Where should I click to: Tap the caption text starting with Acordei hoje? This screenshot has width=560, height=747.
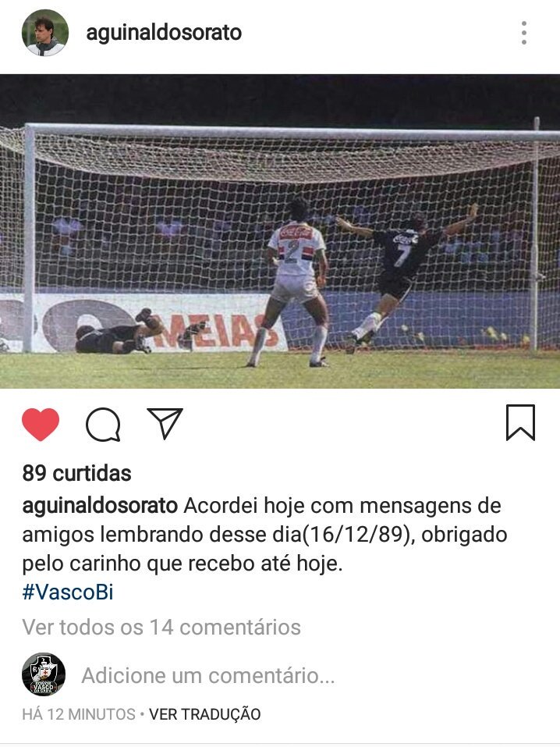[264, 535]
